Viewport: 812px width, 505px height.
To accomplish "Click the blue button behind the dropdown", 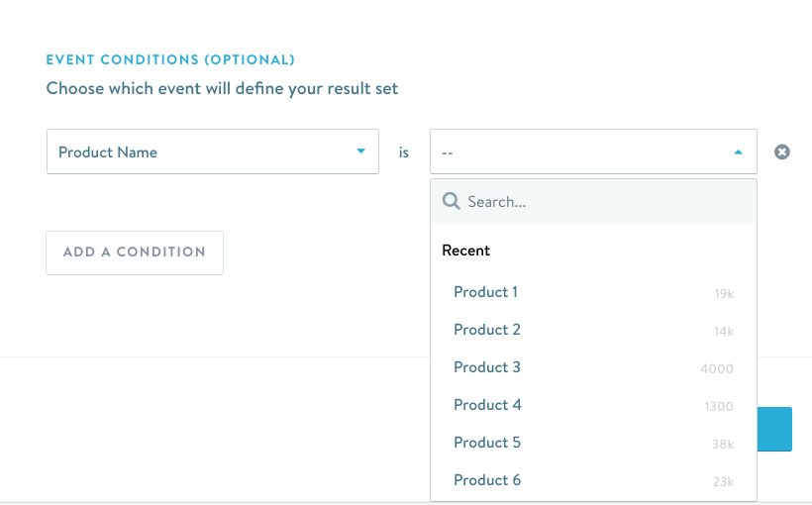I will (775, 430).
